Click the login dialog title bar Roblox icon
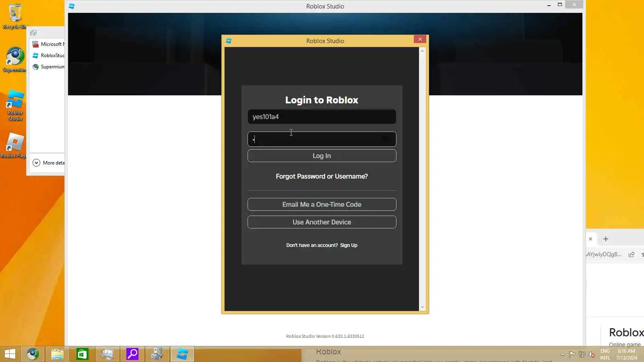The width and height of the screenshot is (644, 362). pyautogui.click(x=229, y=41)
